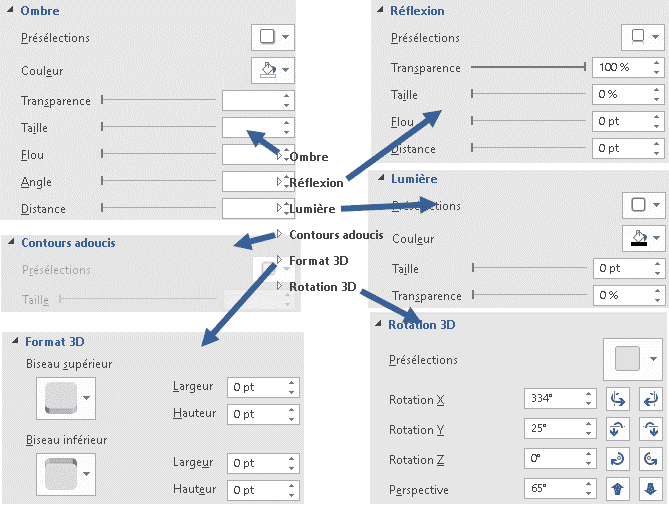Open the Lumière Couleur paint bucket dropdown
Viewport: 669px width, 505px height.
click(643, 238)
